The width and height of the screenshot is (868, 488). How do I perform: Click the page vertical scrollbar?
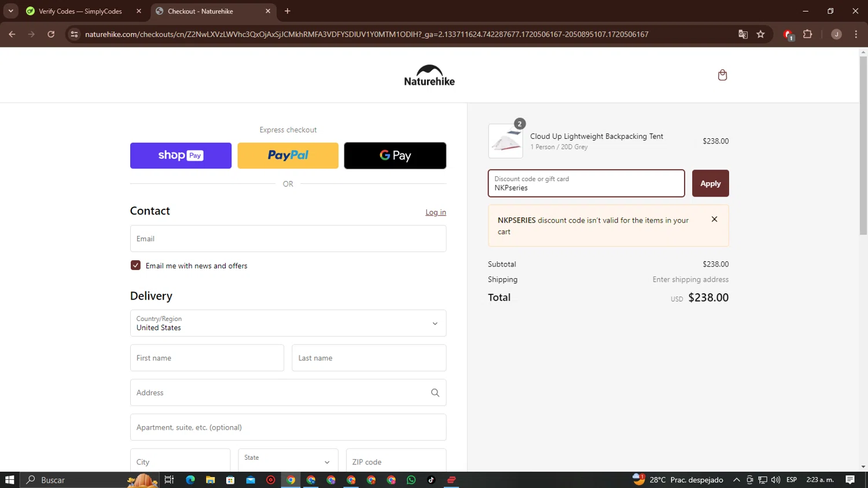(x=863, y=145)
